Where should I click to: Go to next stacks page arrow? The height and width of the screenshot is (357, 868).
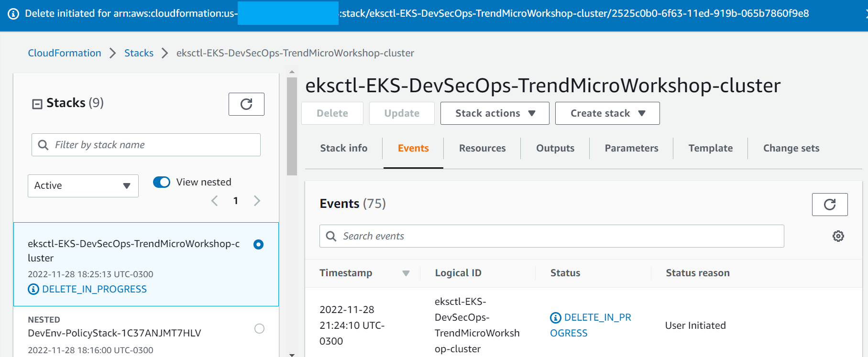tap(257, 201)
